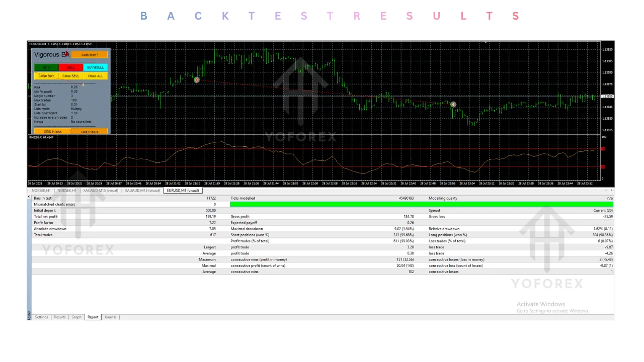Click the Magic number value 3
Image resolution: width=644 pixels, height=362 pixels.
[x=72, y=96]
